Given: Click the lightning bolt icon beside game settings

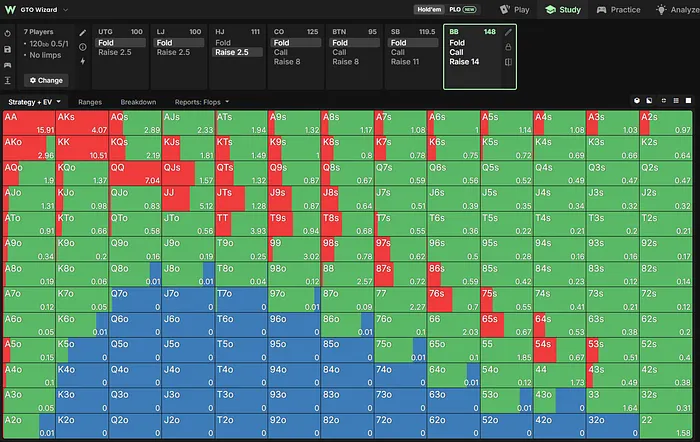Looking at the screenshot, I should tap(83, 61).
